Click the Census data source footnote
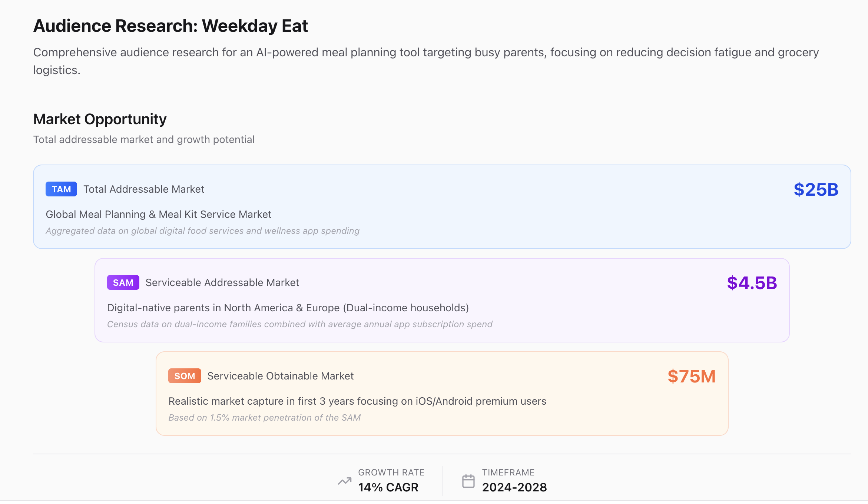 pyautogui.click(x=299, y=324)
